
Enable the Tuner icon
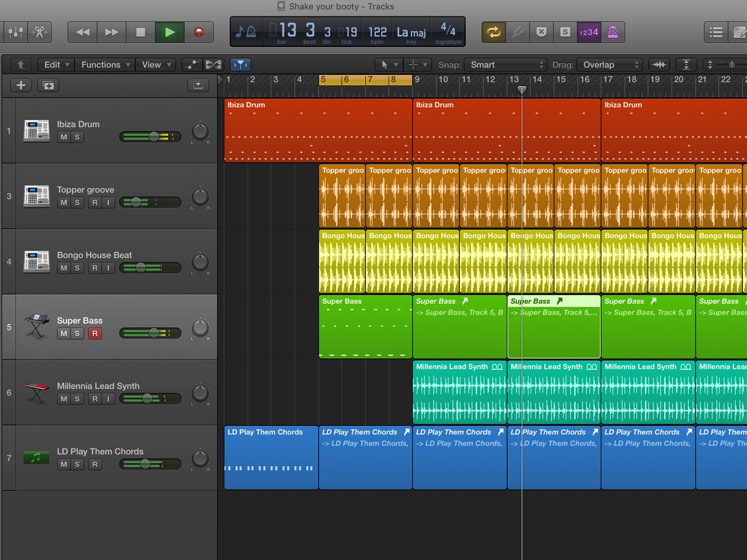pos(518,32)
